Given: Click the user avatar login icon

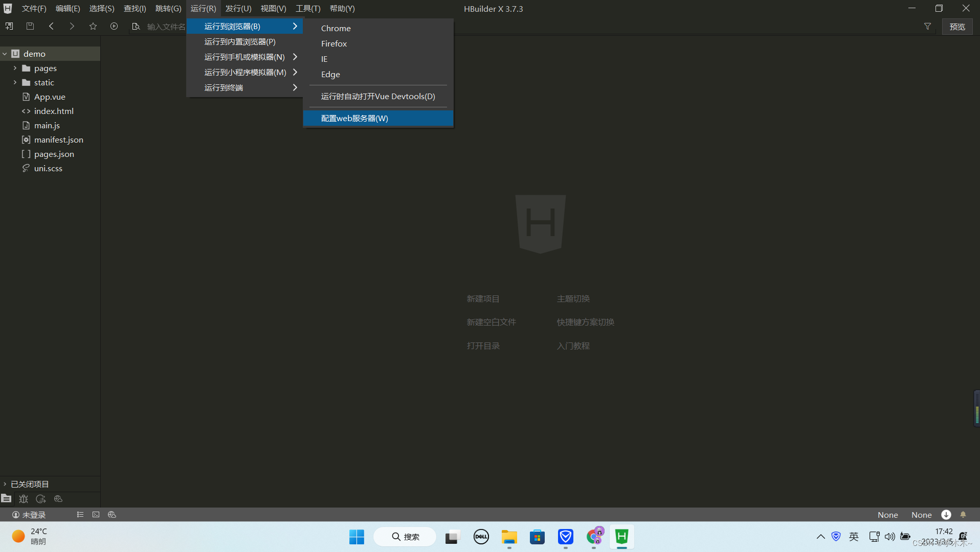Looking at the screenshot, I should (16, 515).
